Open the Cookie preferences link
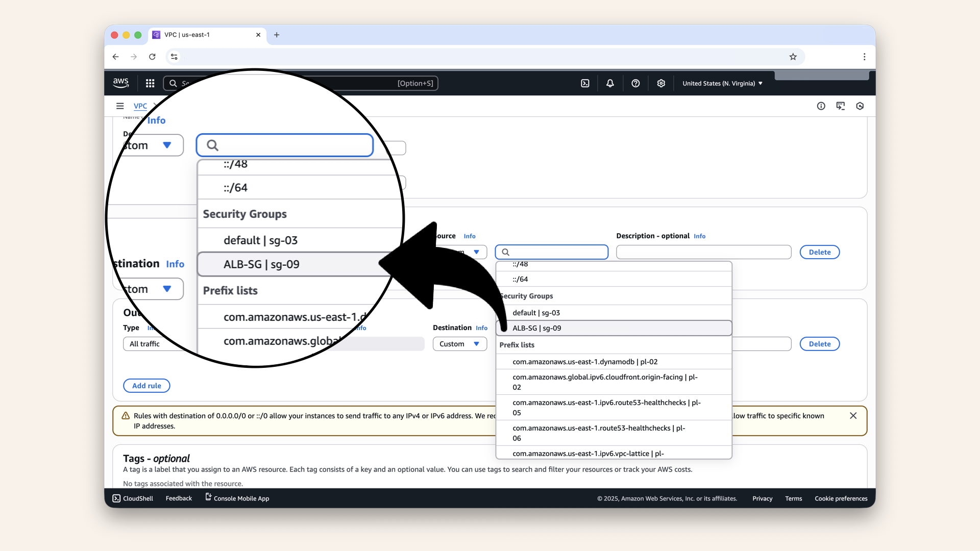Image resolution: width=980 pixels, height=551 pixels. pyautogui.click(x=841, y=498)
